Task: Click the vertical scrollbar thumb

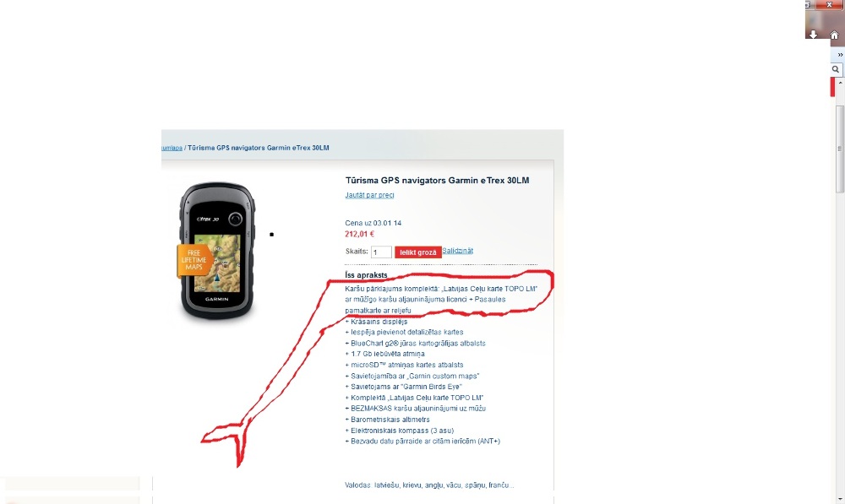Action: click(840, 149)
